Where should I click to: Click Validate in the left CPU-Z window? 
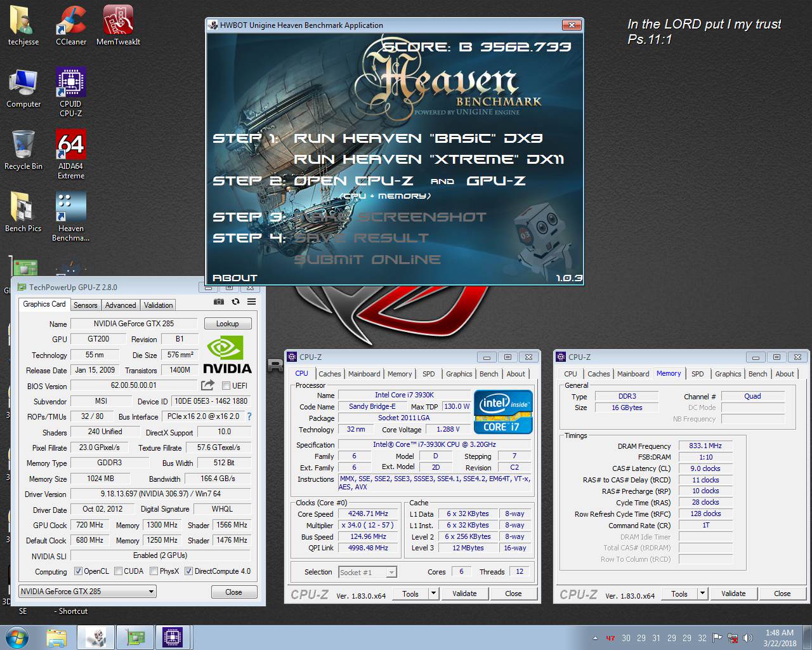pyautogui.click(x=464, y=594)
